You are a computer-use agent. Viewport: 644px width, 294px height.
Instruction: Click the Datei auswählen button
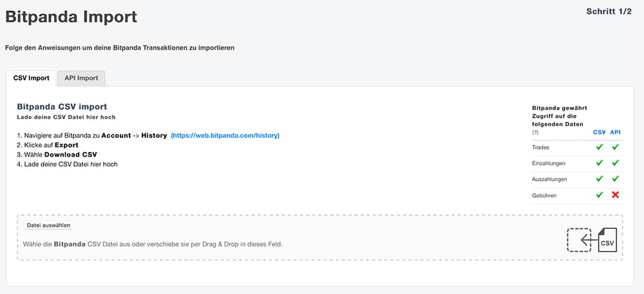[48, 225]
